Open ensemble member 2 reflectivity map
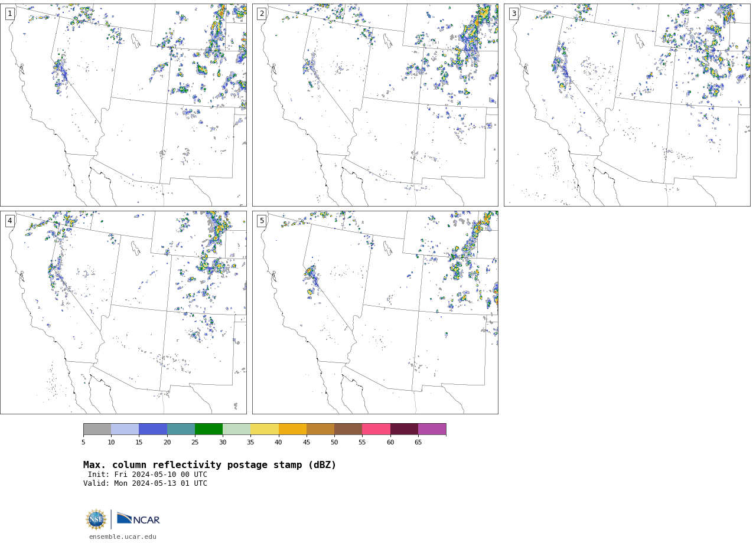The image size is (756, 543). click(x=375, y=105)
